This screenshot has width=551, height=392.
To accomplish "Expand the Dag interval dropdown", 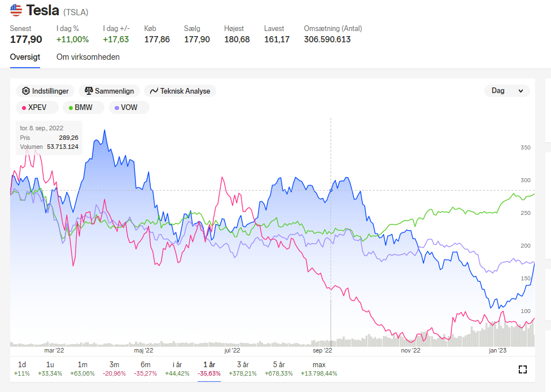I will tap(507, 91).
